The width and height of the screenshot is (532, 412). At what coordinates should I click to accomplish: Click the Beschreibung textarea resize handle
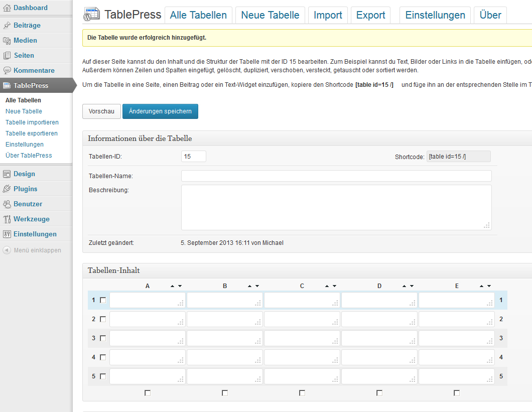pos(487,225)
